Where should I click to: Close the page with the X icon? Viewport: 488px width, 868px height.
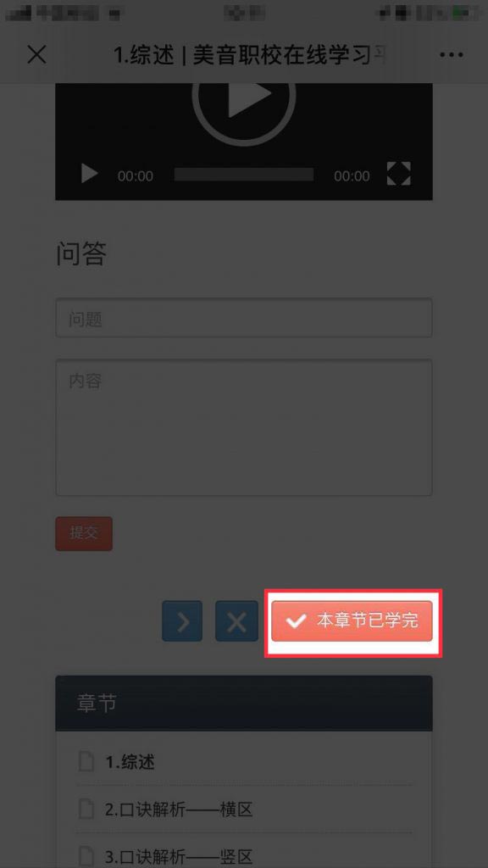pos(37,54)
